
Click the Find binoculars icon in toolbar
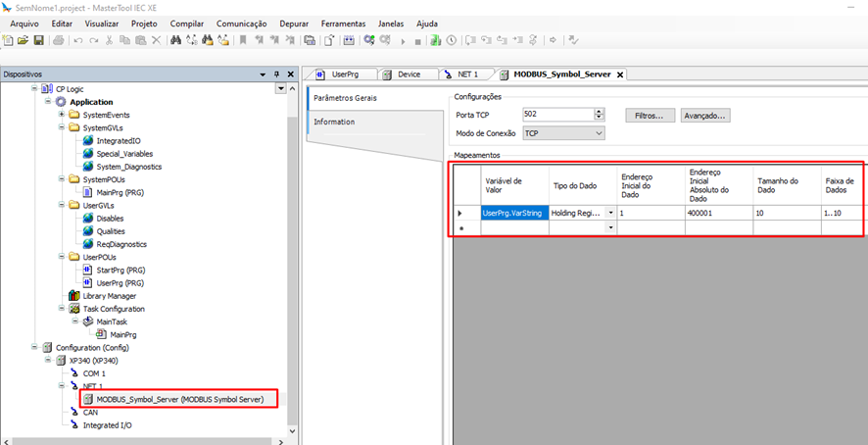coord(175,40)
